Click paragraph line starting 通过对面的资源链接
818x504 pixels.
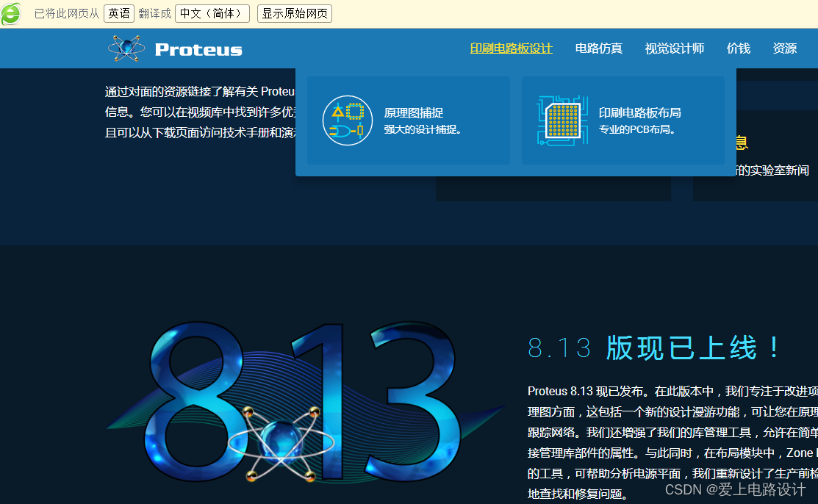pyautogui.click(x=201, y=91)
